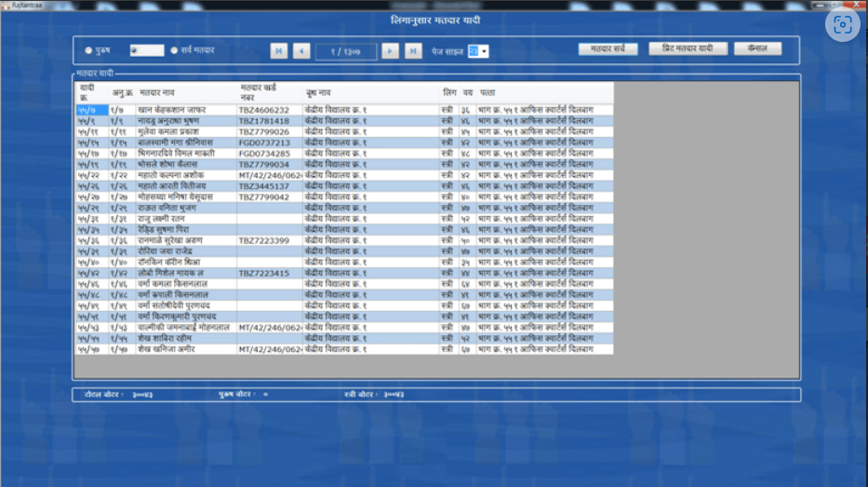This screenshot has width=868, height=487.
Task: Go to the first page of voter list
Action: (278, 51)
